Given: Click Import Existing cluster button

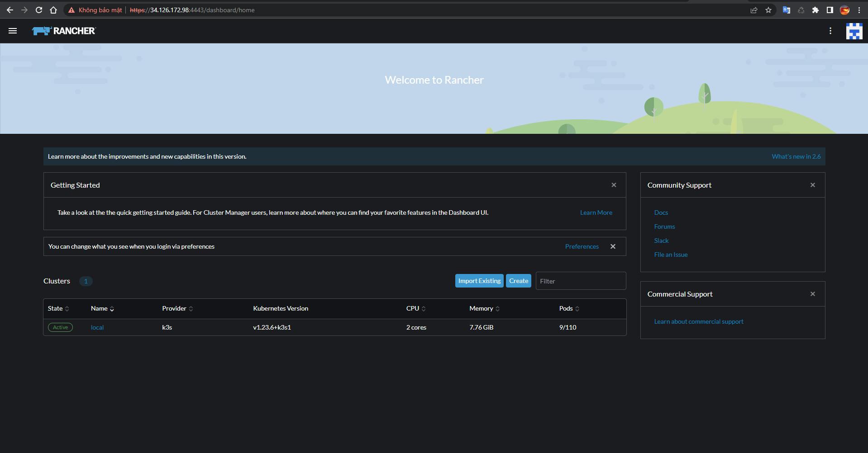Looking at the screenshot, I should point(479,281).
